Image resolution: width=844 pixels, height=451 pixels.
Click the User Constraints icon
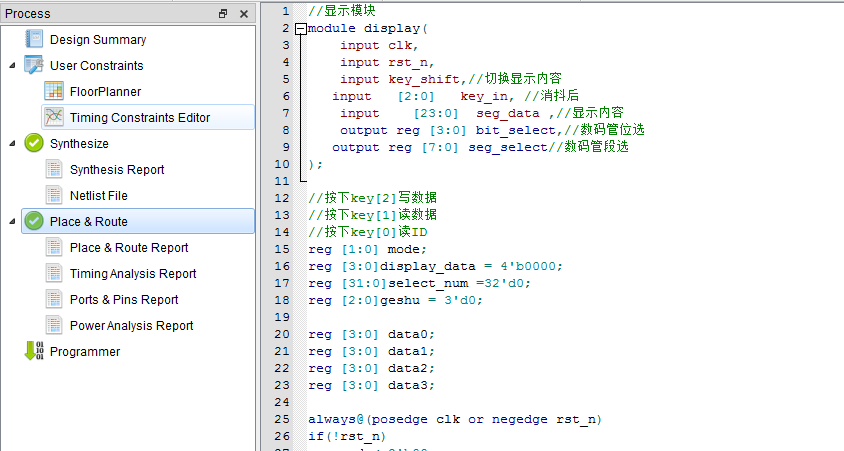(x=34, y=66)
